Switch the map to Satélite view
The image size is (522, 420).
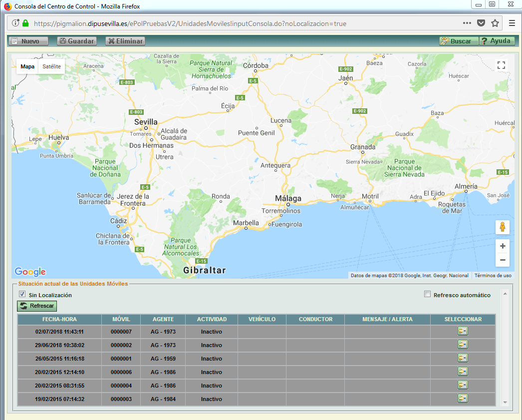(51, 66)
